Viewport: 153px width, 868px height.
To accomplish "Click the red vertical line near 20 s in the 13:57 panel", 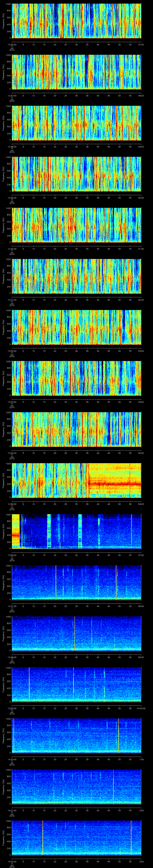I will pyautogui.click(x=56, y=582).
